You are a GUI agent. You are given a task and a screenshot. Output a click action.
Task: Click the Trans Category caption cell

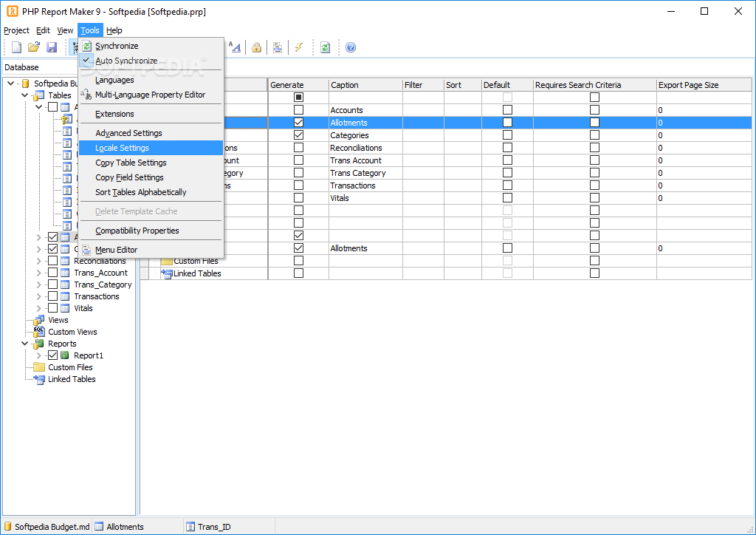[x=365, y=173]
